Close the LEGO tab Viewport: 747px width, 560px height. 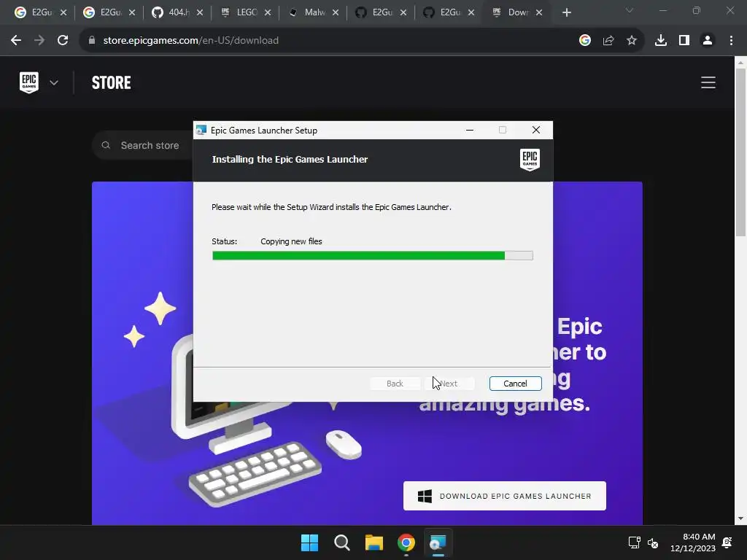268,12
